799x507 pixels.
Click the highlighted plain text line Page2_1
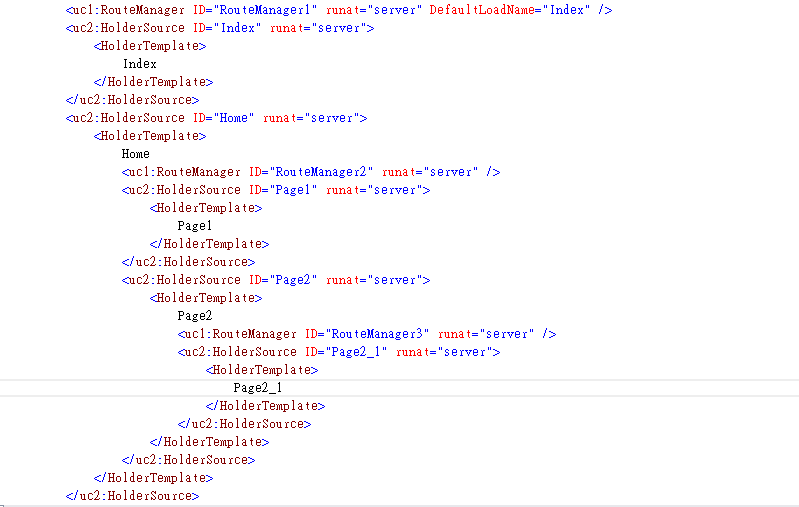click(x=257, y=388)
